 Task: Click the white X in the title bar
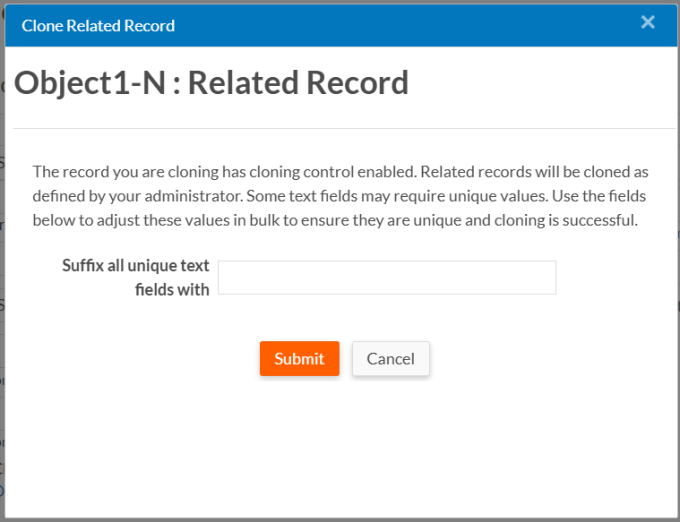click(648, 22)
